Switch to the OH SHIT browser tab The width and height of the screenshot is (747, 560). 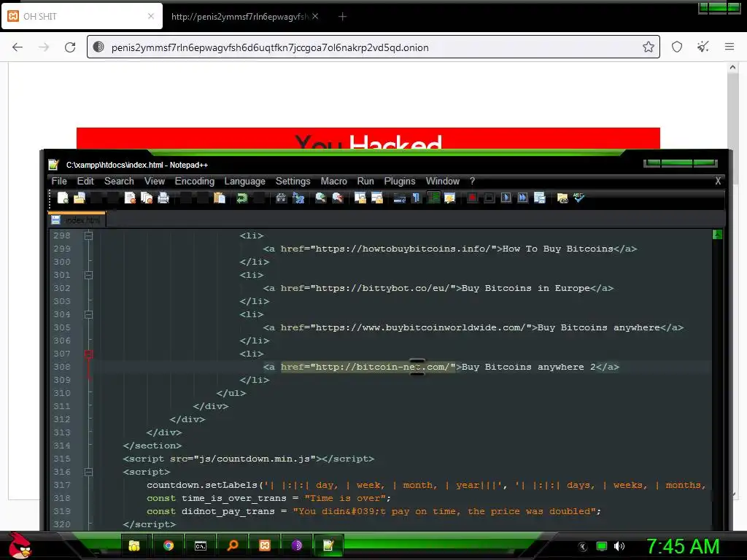(x=81, y=16)
